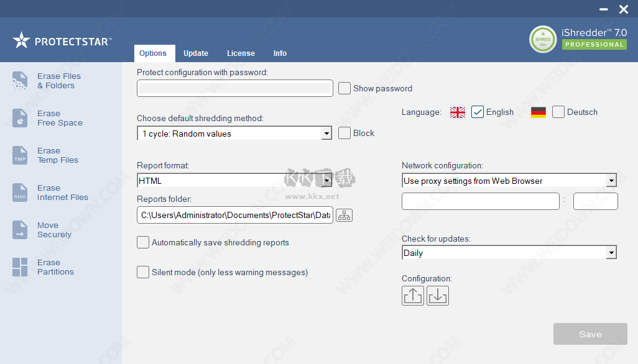This screenshot has height=364, width=638.
Task: Open the License tab
Action: (241, 53)
